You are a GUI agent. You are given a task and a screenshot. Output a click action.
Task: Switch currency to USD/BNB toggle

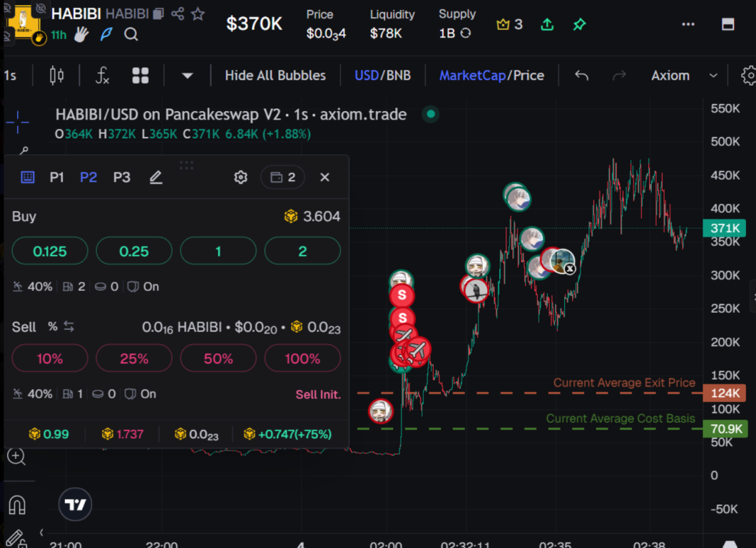[x=382, y=76]
